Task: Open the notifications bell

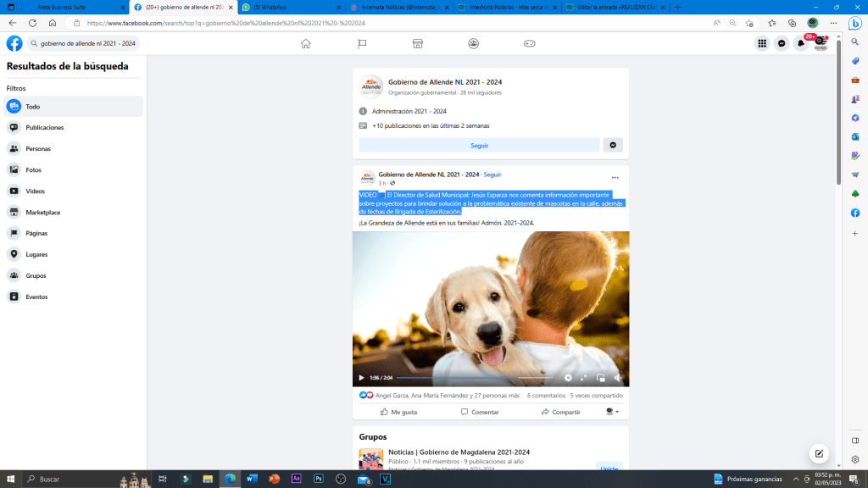Action: (x=801, y=43)
